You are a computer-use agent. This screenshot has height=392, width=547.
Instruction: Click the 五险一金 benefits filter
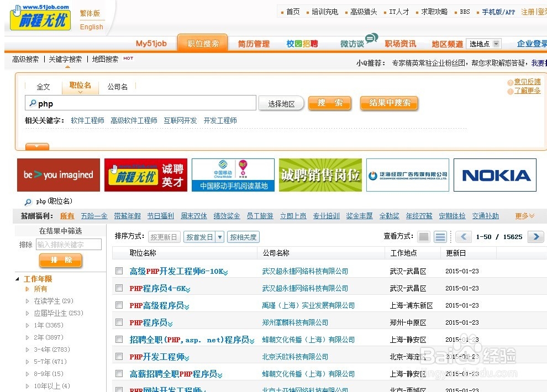pyautogui.click(x=94, y=216)
